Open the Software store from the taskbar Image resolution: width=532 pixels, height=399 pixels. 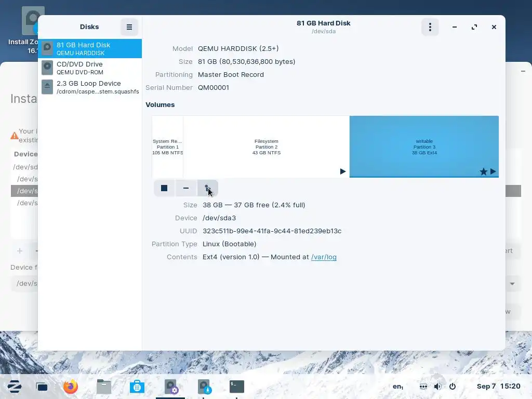tap(137, 387)
